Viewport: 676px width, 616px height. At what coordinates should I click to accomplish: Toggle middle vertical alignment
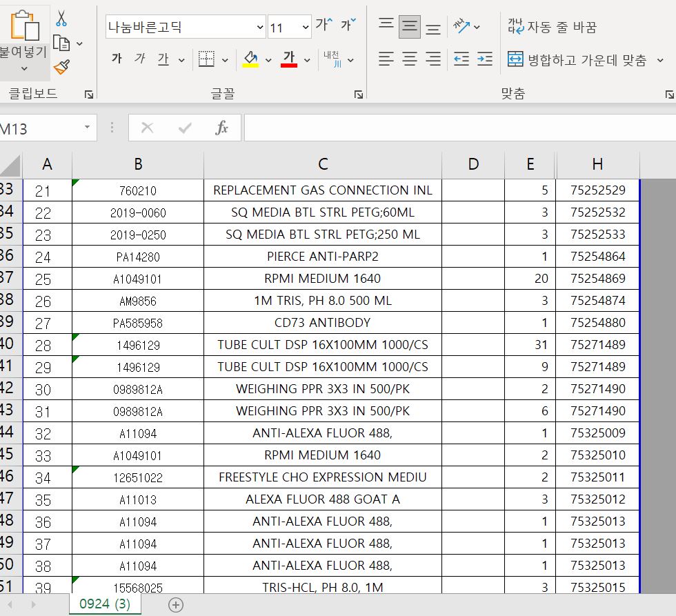(409, 26)
